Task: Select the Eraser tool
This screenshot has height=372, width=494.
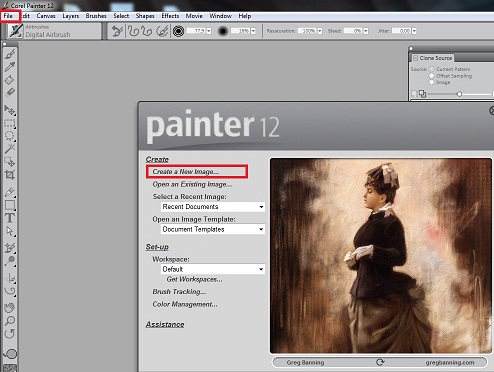Action: click(10, 92)
